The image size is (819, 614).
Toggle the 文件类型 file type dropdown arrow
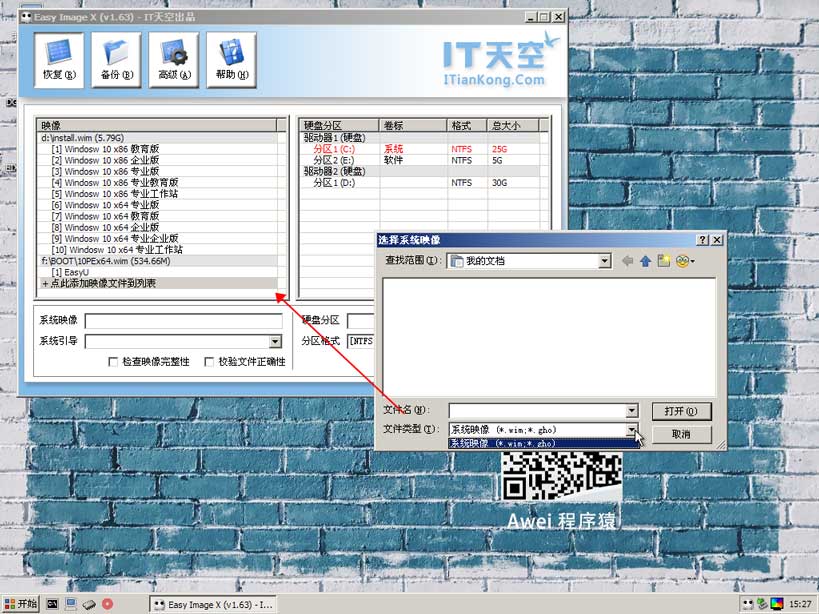pyautogui.click(x=632, y=430)
